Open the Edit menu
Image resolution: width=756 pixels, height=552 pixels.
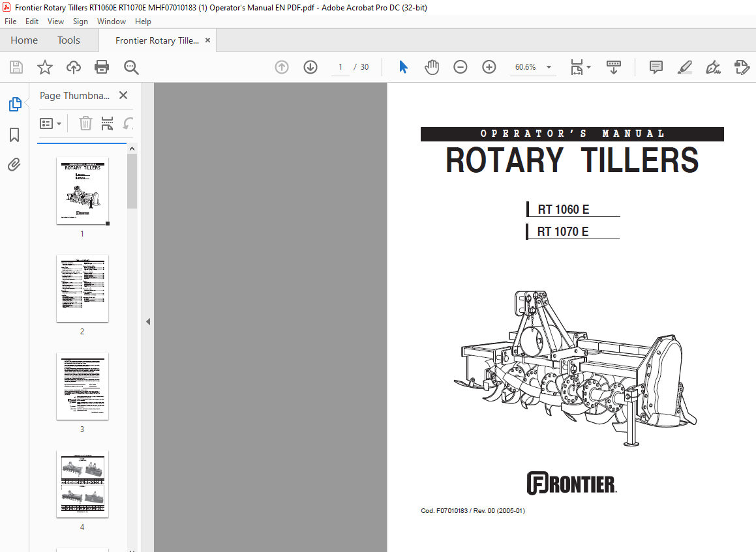click(x=32, y=22)
